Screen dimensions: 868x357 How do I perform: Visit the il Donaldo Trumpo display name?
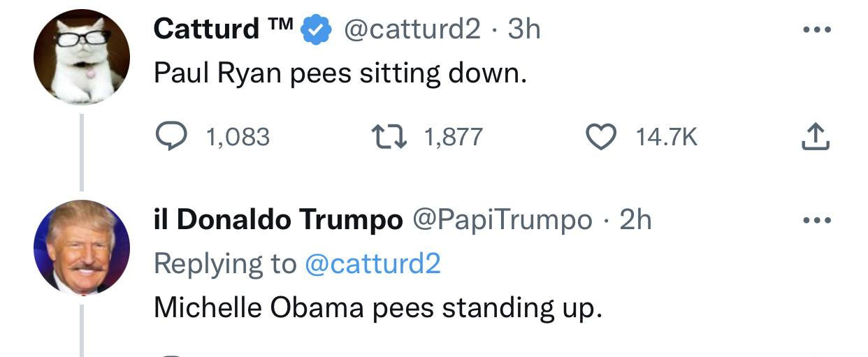[278, 220]
